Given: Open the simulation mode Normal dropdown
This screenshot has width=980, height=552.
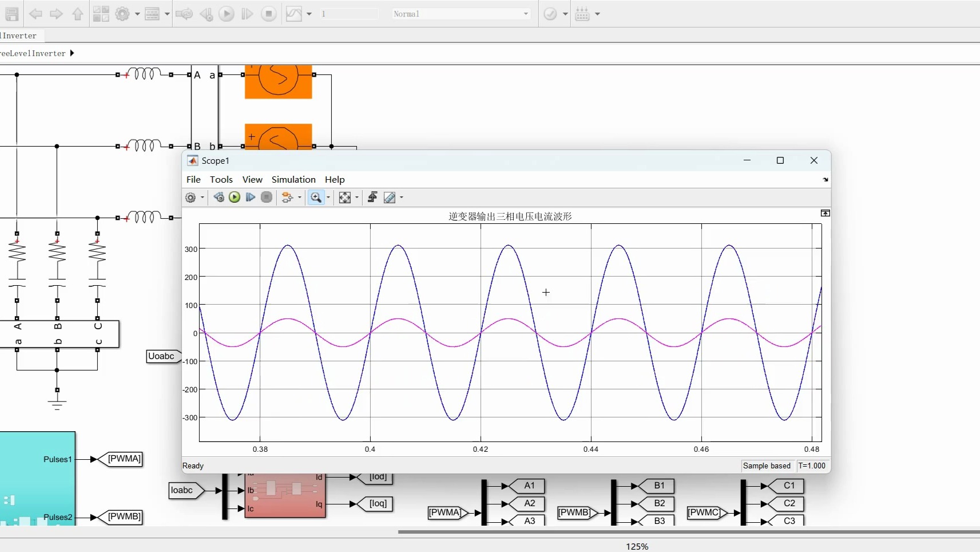Looking at the screenshot, I should point(461,14).
